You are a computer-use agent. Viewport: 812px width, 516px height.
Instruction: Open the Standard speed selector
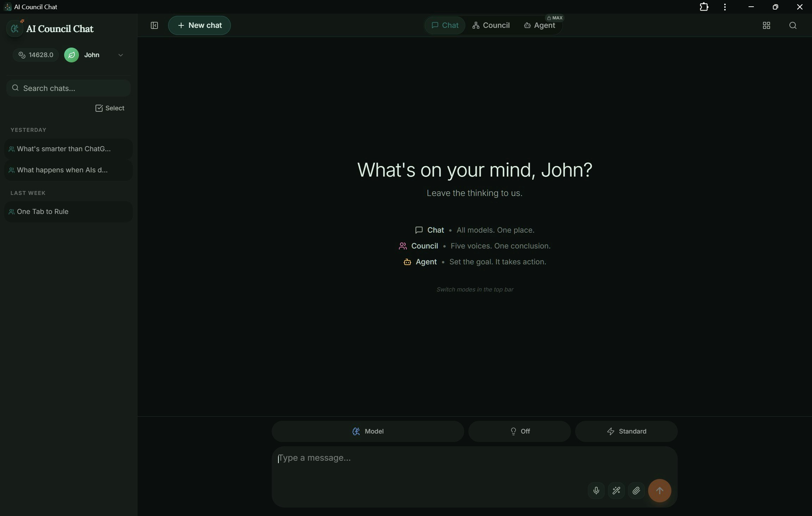coord(626,431)
